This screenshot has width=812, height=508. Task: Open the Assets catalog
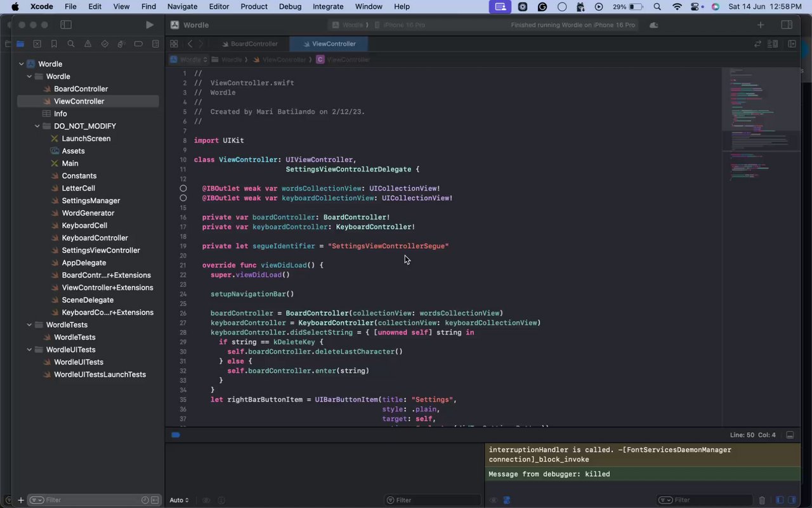(73, 151)
